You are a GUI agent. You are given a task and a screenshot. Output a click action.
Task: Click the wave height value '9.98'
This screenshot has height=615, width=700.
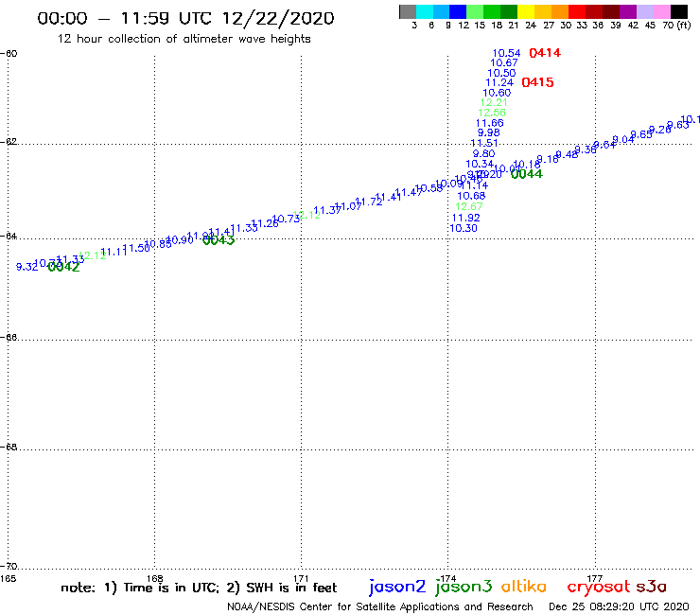(x=488, y=132)
